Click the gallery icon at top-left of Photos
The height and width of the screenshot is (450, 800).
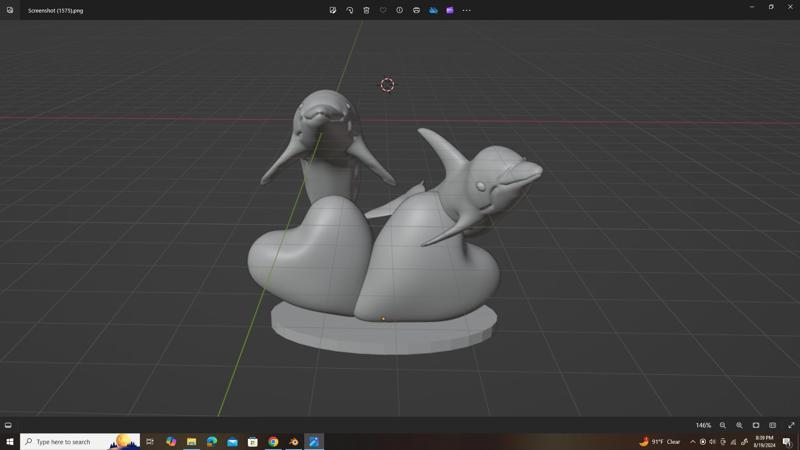click(x=10, y=10)
